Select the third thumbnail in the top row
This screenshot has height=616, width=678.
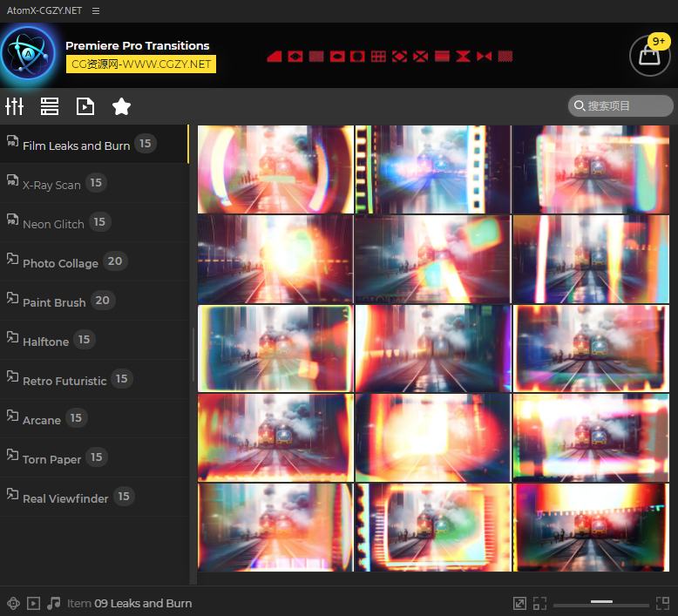591,169
